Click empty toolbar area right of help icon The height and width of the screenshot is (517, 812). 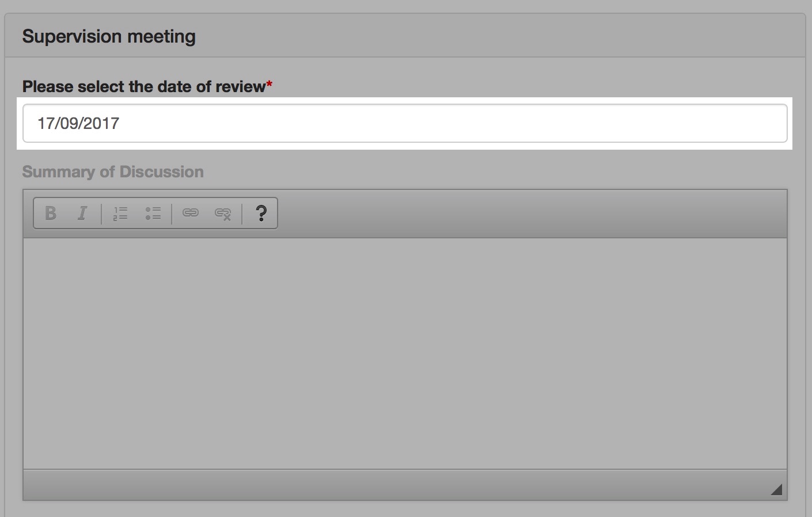[532, 214]
